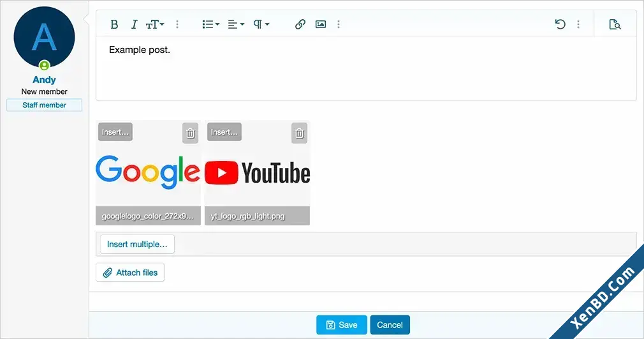
Task: Open the Andy username link
Action: 45,79
